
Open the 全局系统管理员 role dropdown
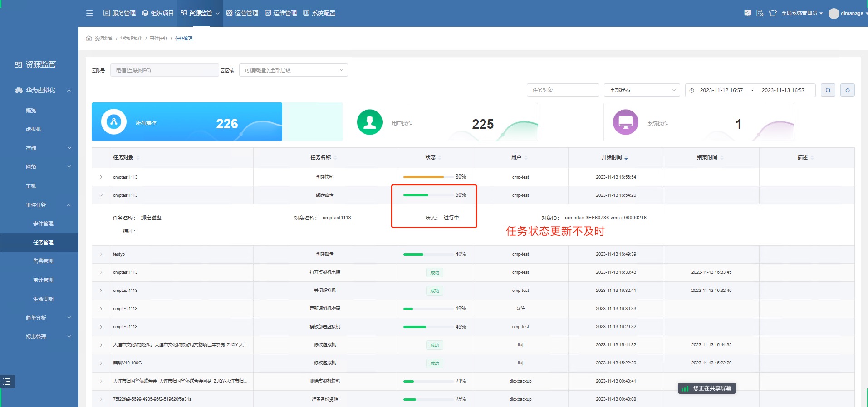point(802,13)
